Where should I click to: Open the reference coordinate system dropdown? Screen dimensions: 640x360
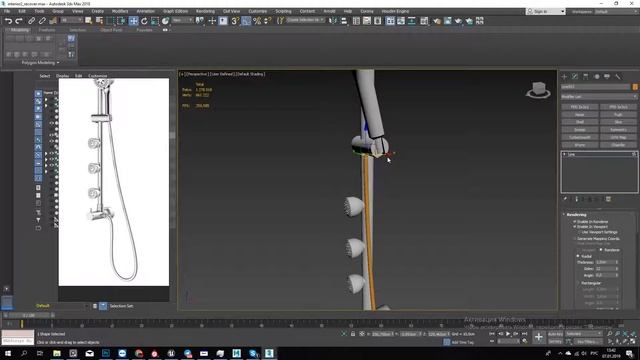point(182,20)
